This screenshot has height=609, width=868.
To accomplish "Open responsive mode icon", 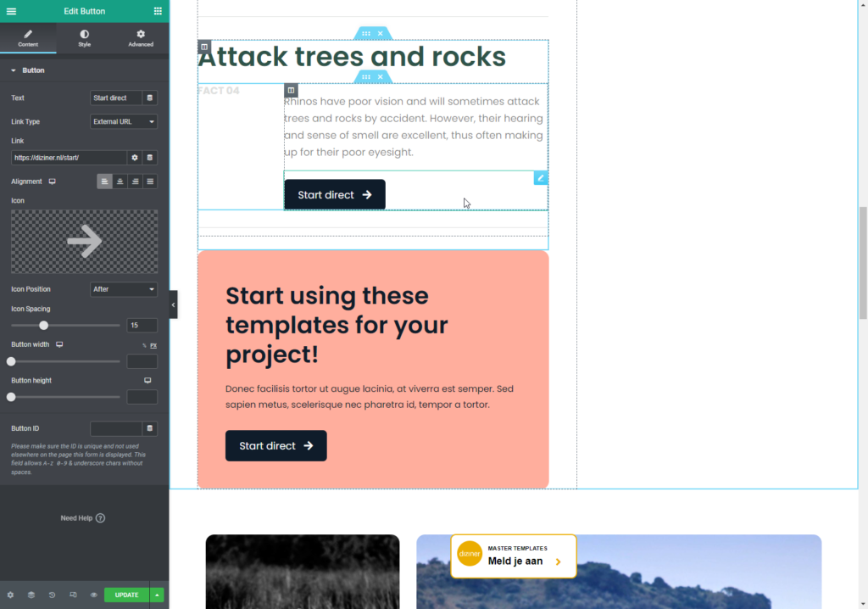I will point(73,595).
